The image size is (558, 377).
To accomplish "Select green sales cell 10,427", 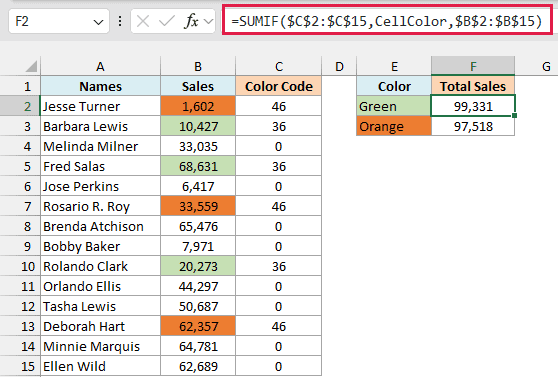I will click(198, 126).
